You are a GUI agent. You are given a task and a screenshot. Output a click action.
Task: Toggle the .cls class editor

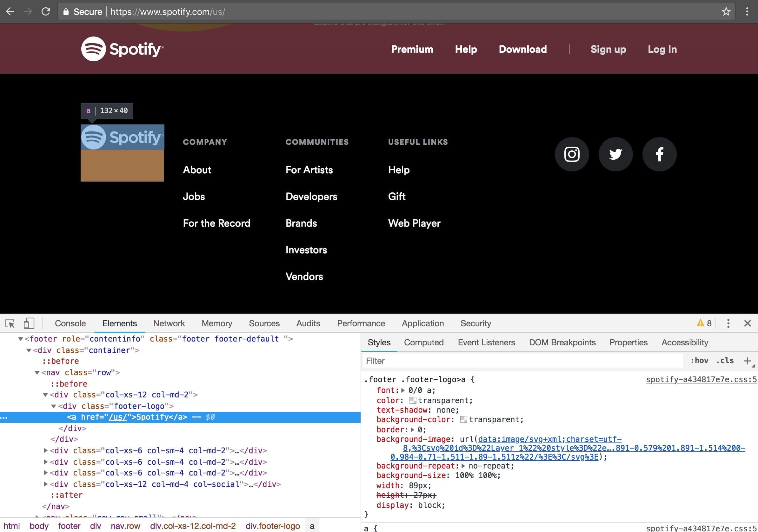tap(725, 361)
